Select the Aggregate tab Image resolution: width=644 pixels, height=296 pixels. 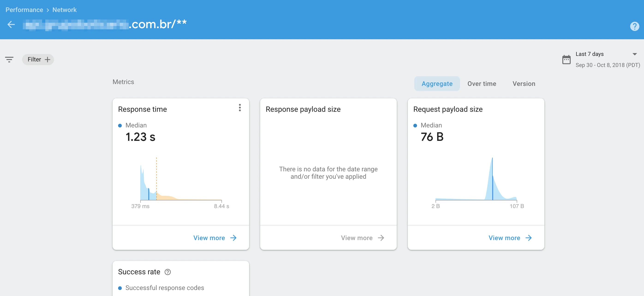pos(437,84)
